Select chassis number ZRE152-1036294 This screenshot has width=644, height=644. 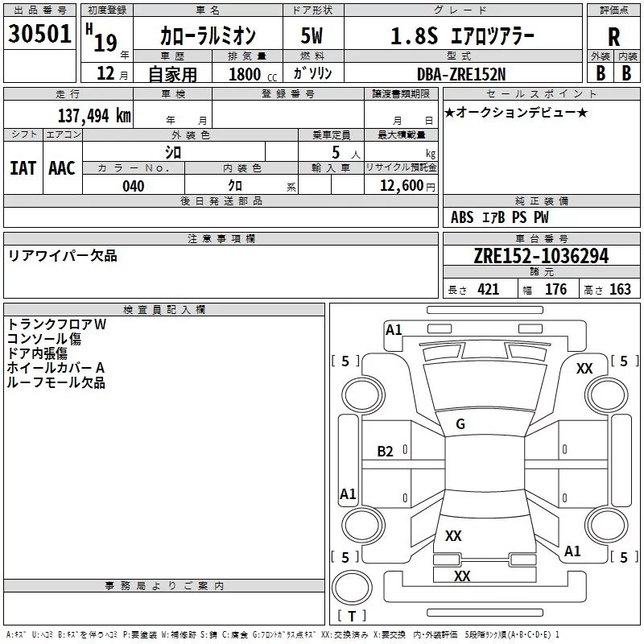[541, 257]
